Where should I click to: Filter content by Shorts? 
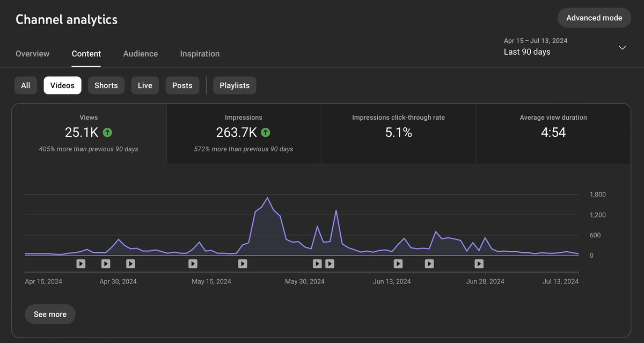(106, 85)
